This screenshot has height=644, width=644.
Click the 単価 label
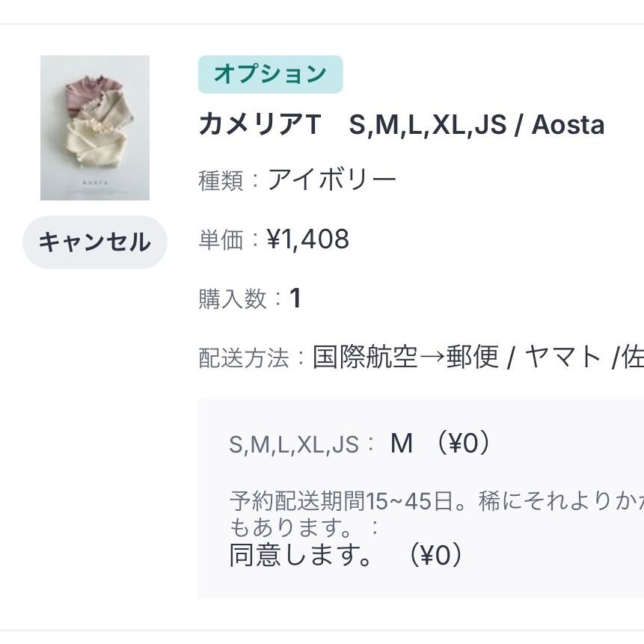tap(221, 240)
